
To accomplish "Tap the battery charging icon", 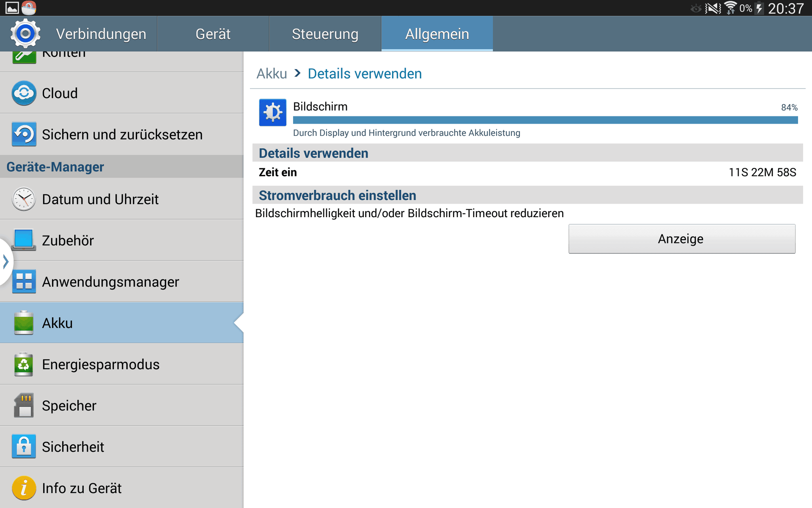I will [760, 8].
